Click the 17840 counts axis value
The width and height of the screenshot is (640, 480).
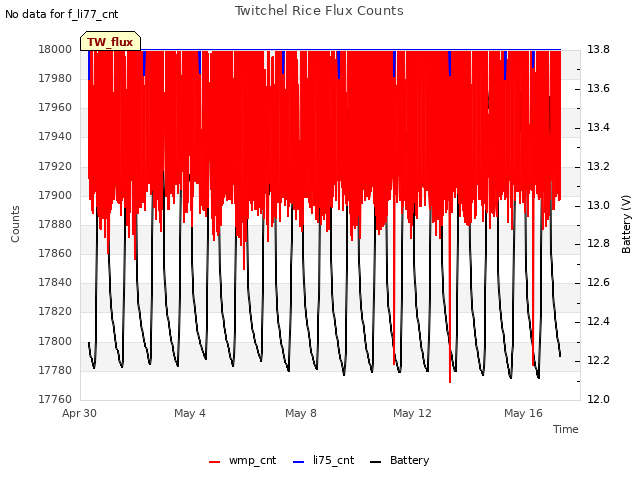[55, 282]
